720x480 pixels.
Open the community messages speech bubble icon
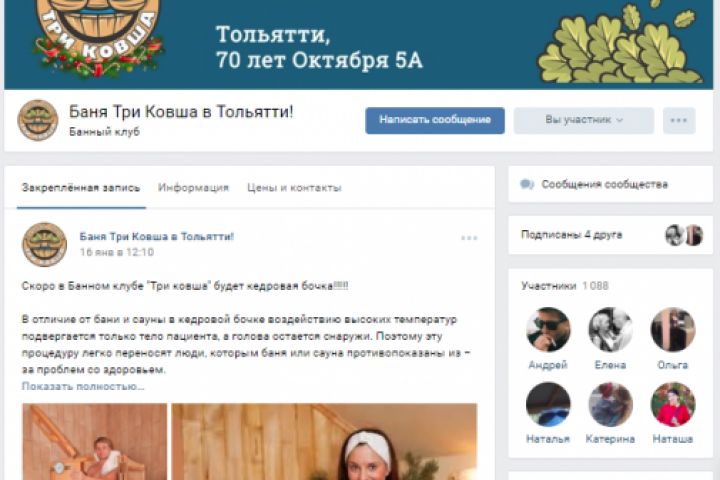[x=527, y=185]
